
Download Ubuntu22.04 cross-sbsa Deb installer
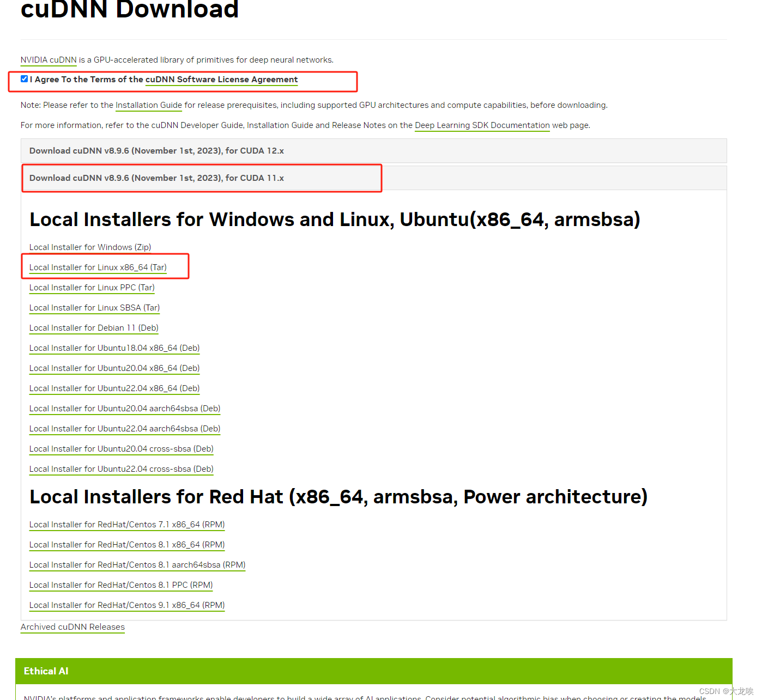pyautogui.click(x=122, y=469)
